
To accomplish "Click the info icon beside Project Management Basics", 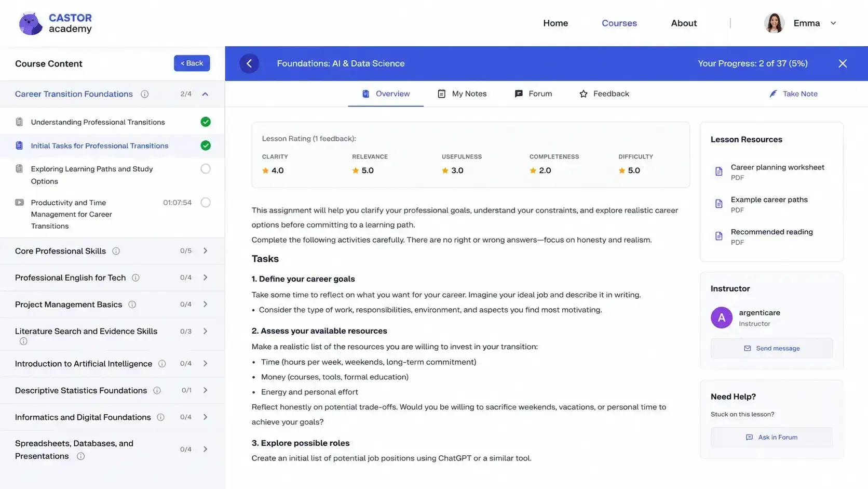I will point(132,305).
